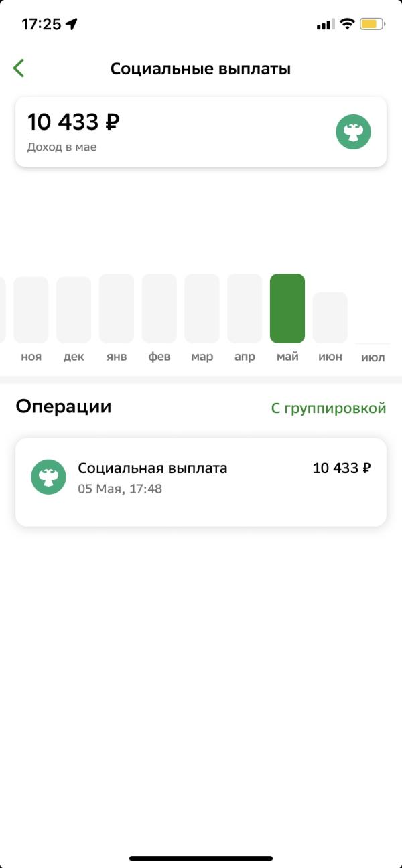
Task: Tap the battery indicator icon
Action: pos(372,24)
